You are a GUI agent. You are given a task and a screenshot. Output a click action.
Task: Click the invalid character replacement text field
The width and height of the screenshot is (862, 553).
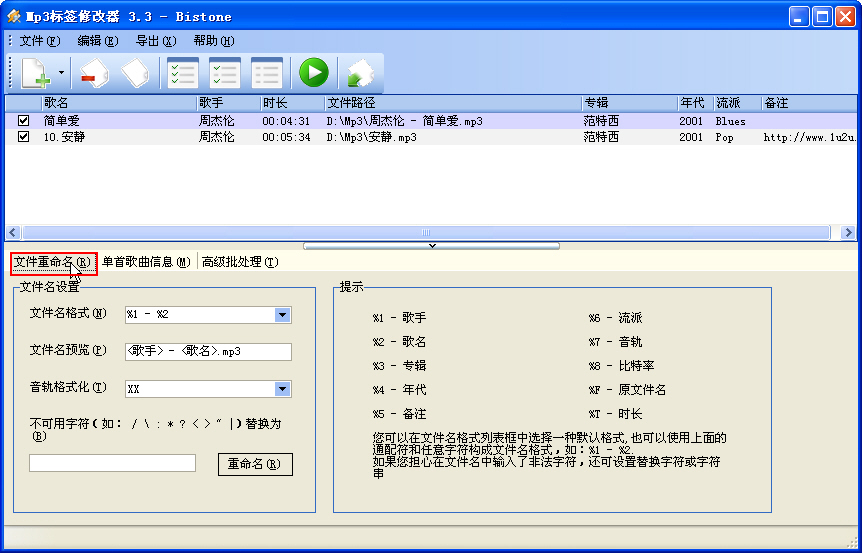pyautogui.click(x=112, y=463)
